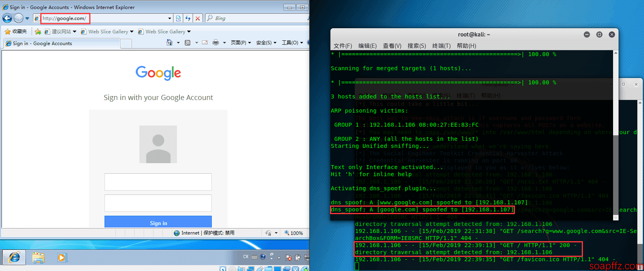Click the '3 hosts added to the hosts list' line
Screen dimensions: 644x271
390,96
